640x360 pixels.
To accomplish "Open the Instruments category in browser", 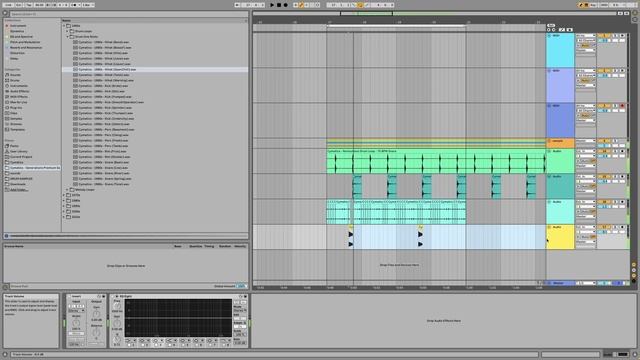I will (x=18, y=86).
